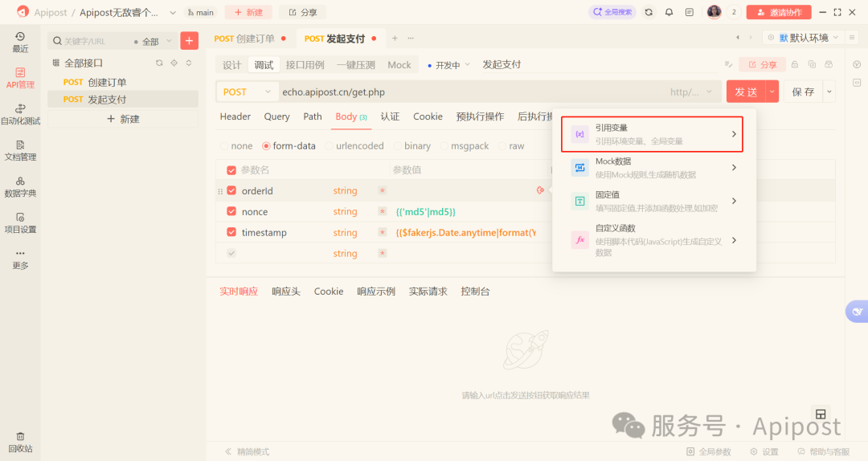Expand the 发送 button dropdown arrow

[772, 92]
